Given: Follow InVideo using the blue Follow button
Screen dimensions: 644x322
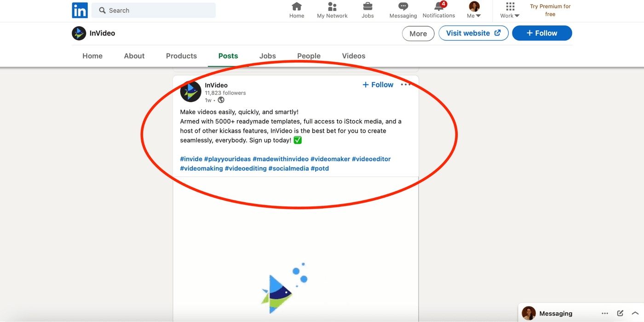Looking at the screenshot, I should [x=542, y=33].
